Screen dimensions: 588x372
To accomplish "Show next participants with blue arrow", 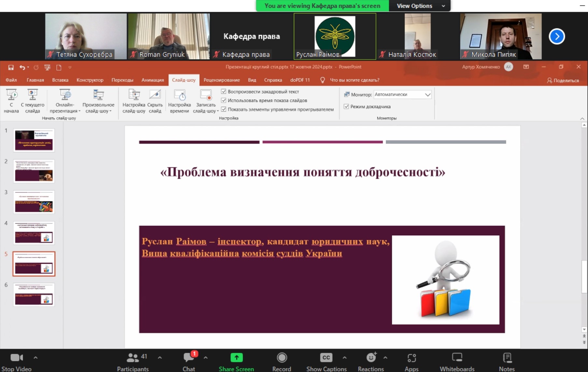I will [556, 36].
